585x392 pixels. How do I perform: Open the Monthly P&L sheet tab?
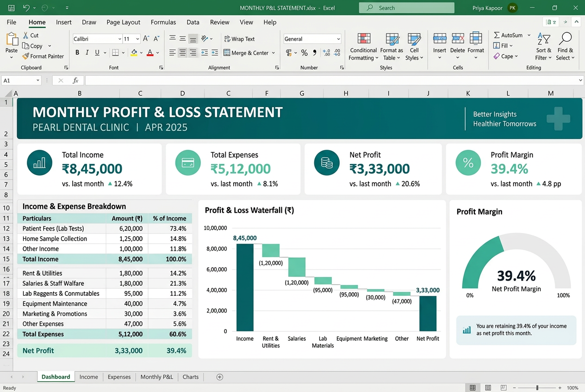tap(156, 377)
